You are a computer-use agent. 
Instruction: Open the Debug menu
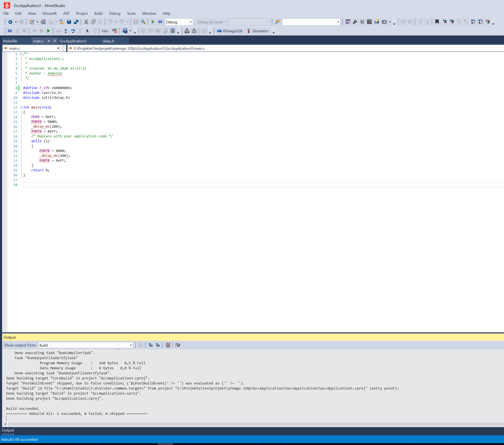click(115, 13)
